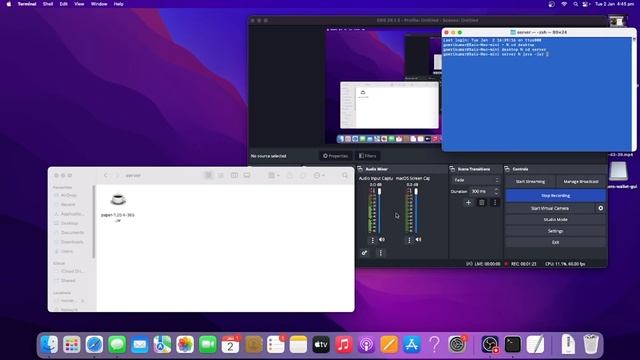Open iCloud Drive in Finder sidebar
The width and height of the screenshot is (640, 360).
(x=70, y=271)
